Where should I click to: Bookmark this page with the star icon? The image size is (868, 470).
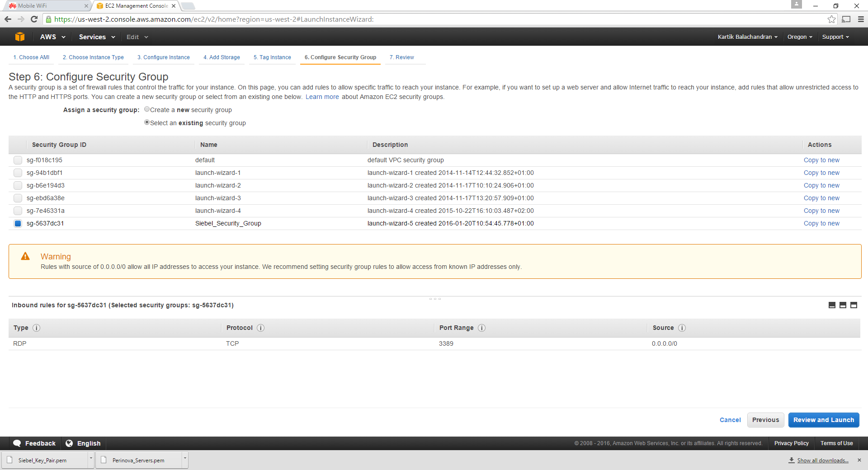pyautogui.click(x=831, y=19)
